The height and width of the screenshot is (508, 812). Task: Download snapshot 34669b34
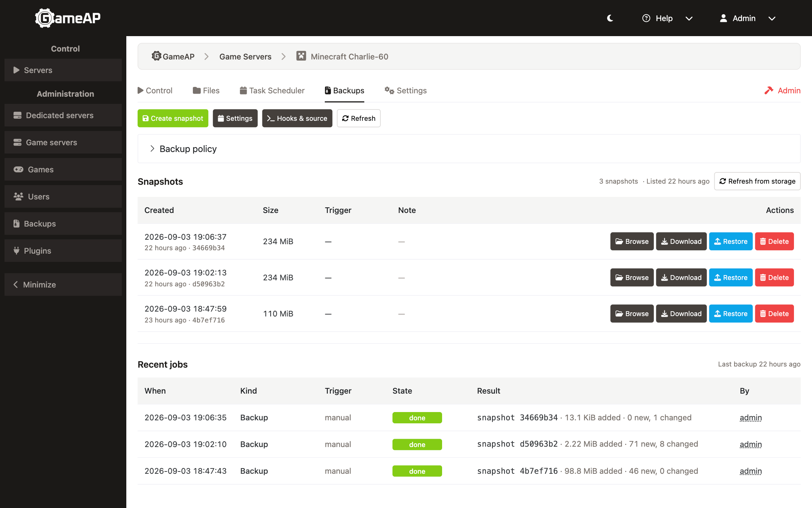pyautogui.click(x=681, y=241)
